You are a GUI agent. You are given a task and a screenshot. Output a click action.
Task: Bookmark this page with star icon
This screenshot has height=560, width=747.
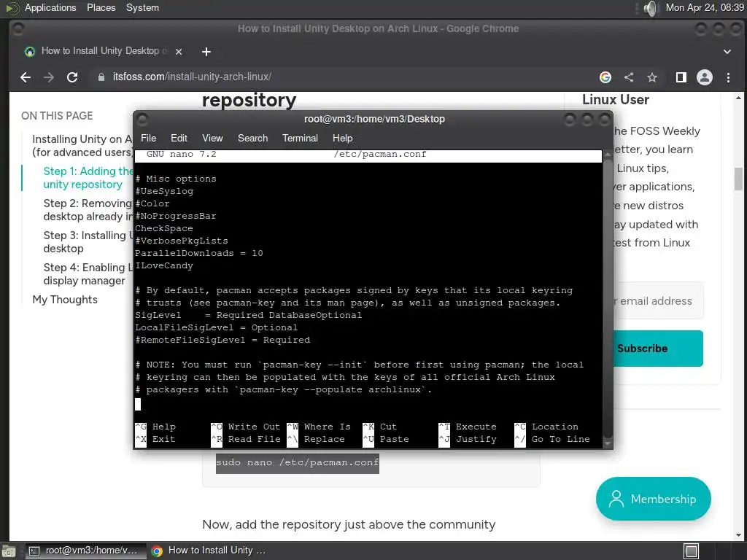pos(651,77)
